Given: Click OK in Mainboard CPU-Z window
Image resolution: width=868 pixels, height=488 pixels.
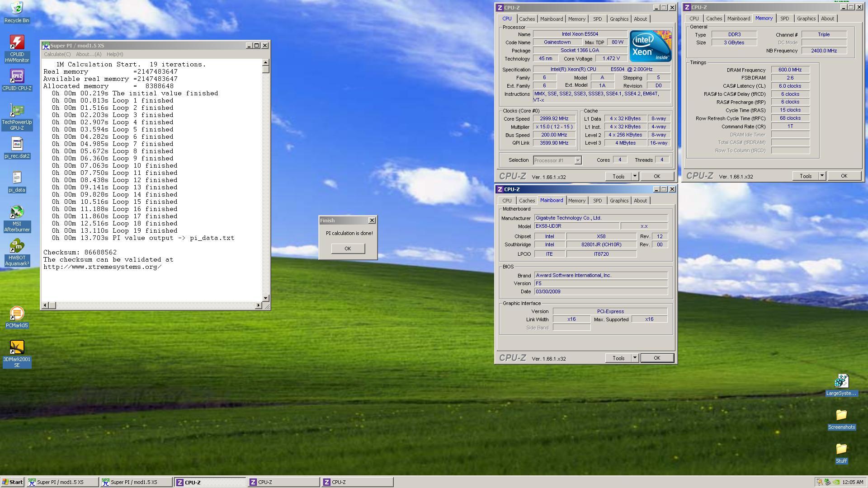Looking at the screenshot, I should [657, 358].
